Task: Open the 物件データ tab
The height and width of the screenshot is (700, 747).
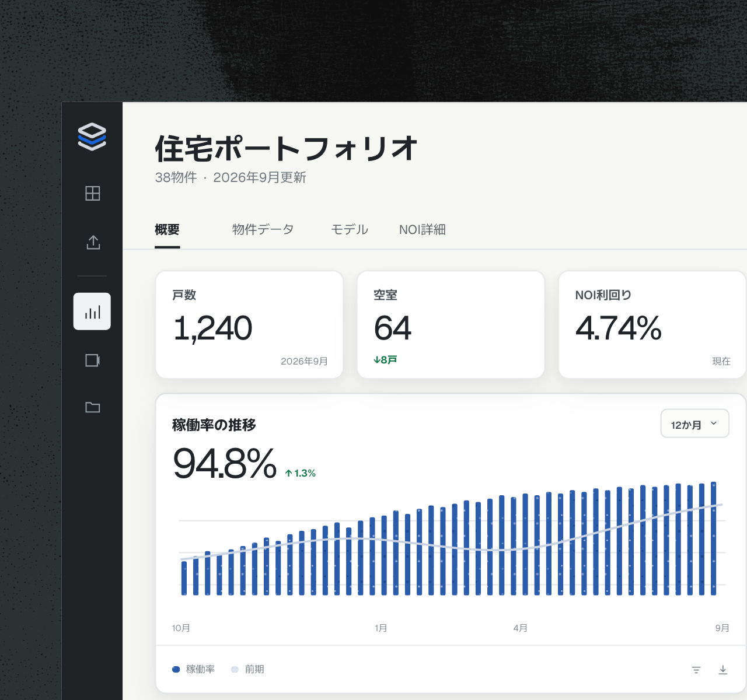Action: (x=263, y=230)
